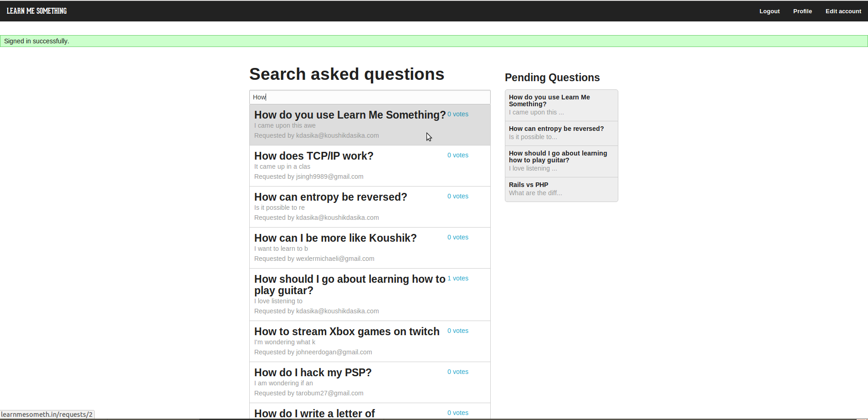Image resolution: width=868 pixels, height=420 pixels.
Task: Open 'How to stream Xbox games on twitch'
Action: 346,332
